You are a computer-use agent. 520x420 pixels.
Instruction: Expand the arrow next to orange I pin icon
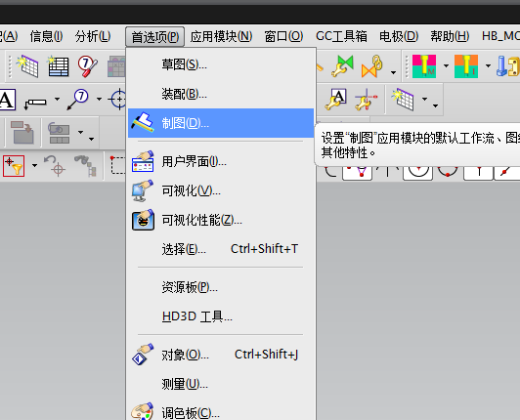tap(488, 66)
